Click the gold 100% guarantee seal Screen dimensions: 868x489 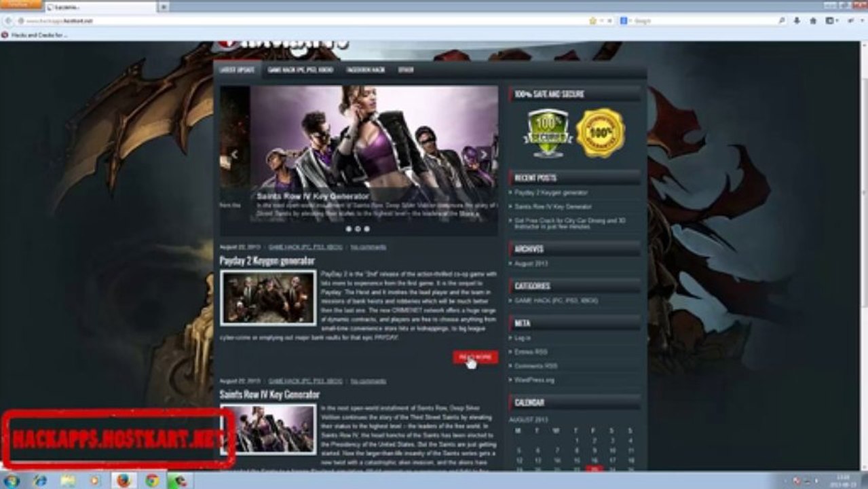pos(600,132)
